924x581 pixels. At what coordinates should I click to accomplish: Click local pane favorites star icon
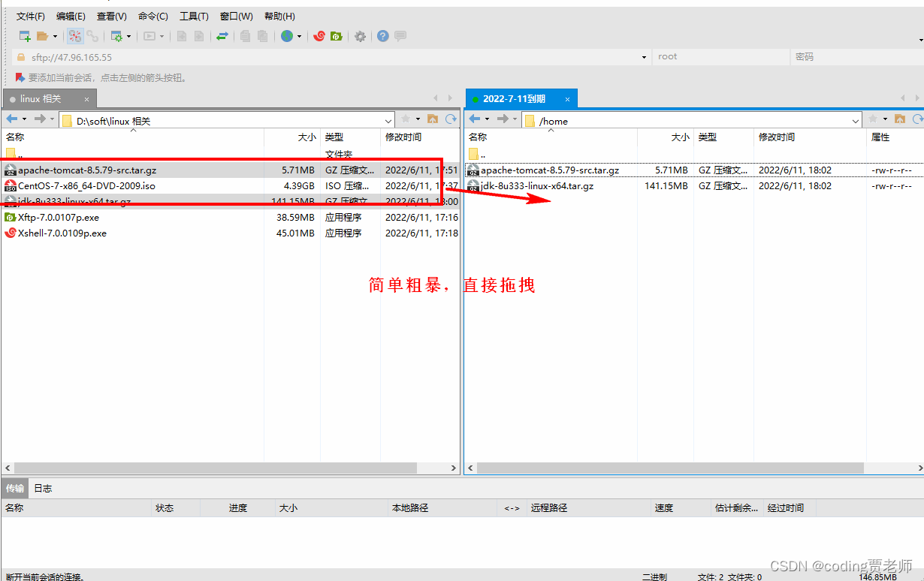point(406,119)
